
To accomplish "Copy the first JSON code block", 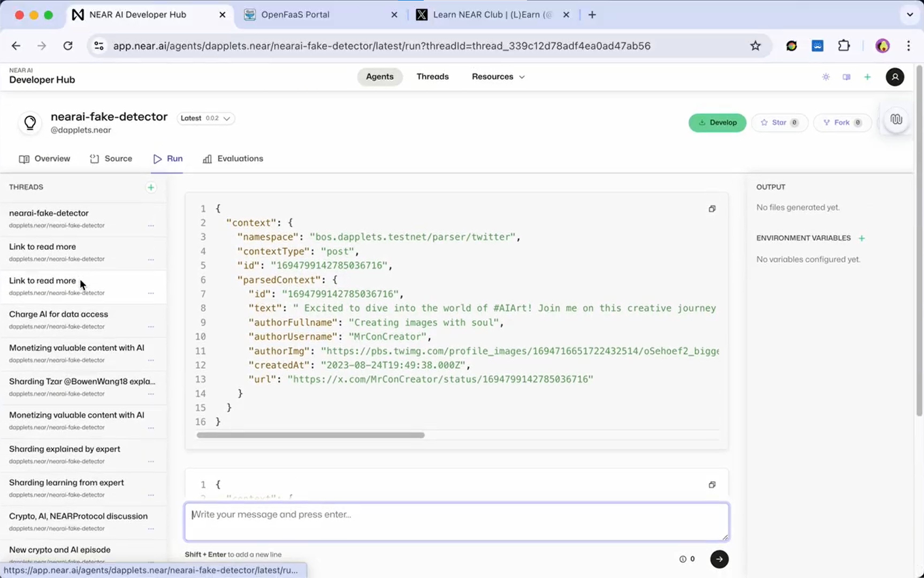I will coord(712,209).
